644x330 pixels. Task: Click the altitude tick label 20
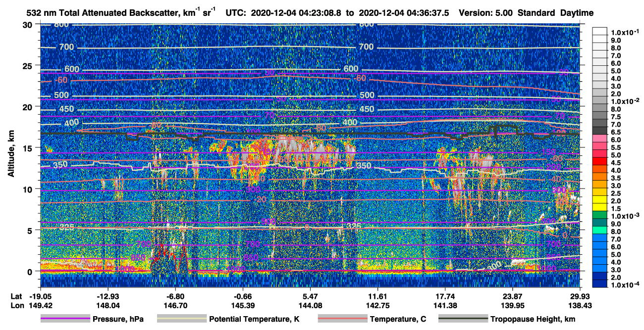click(29, 107)
